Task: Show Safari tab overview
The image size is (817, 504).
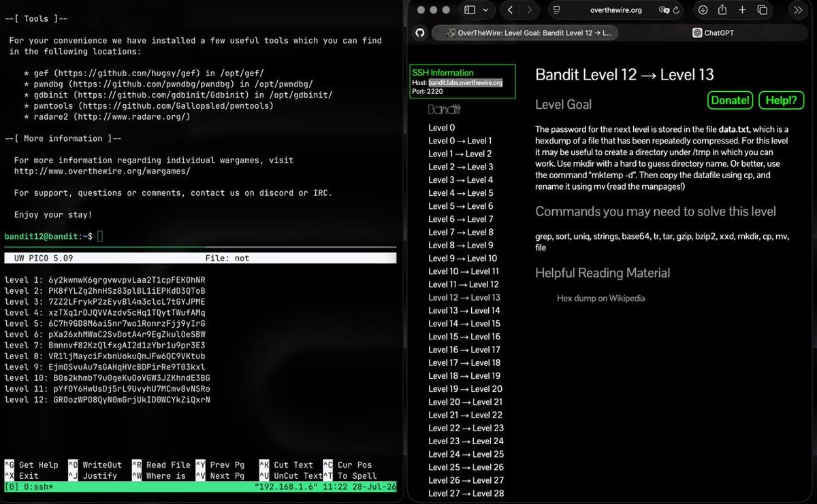Action: (762, 10)
